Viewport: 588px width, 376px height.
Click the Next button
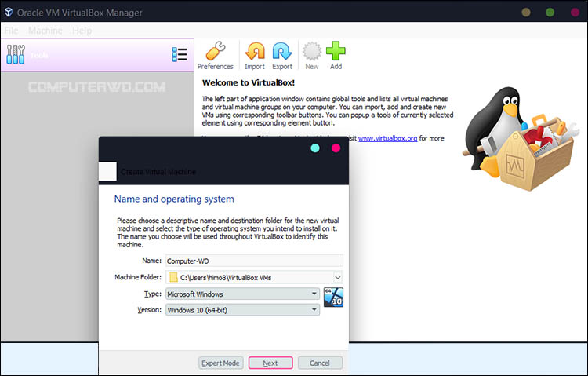click(270, 363)
